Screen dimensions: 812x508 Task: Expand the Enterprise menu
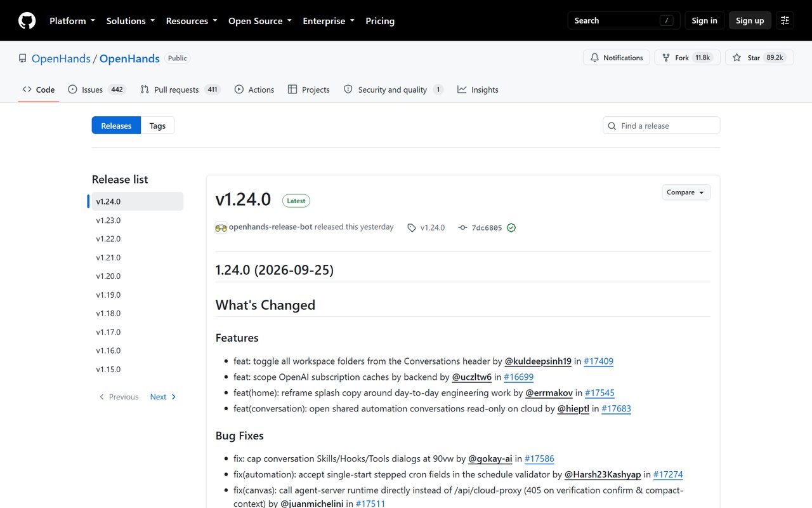329,21
